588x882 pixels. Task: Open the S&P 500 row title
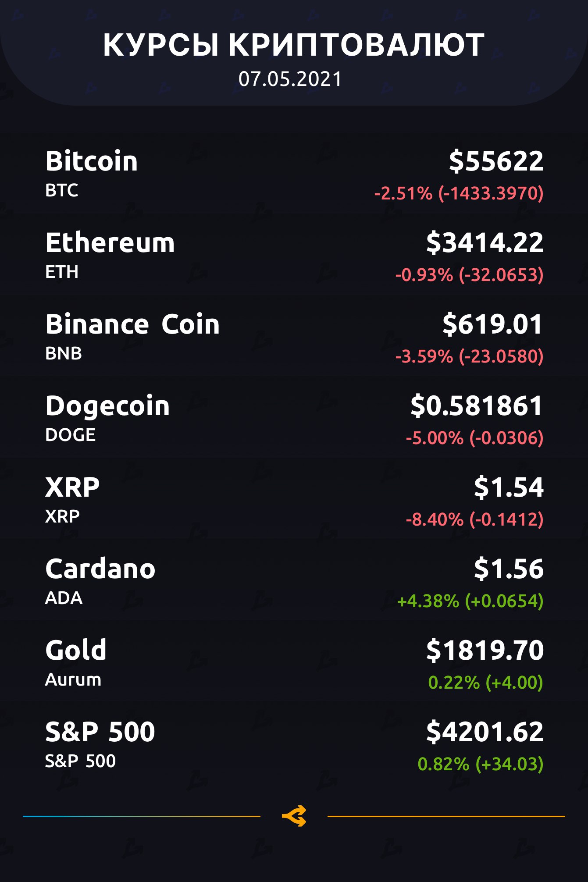(100, 732)
